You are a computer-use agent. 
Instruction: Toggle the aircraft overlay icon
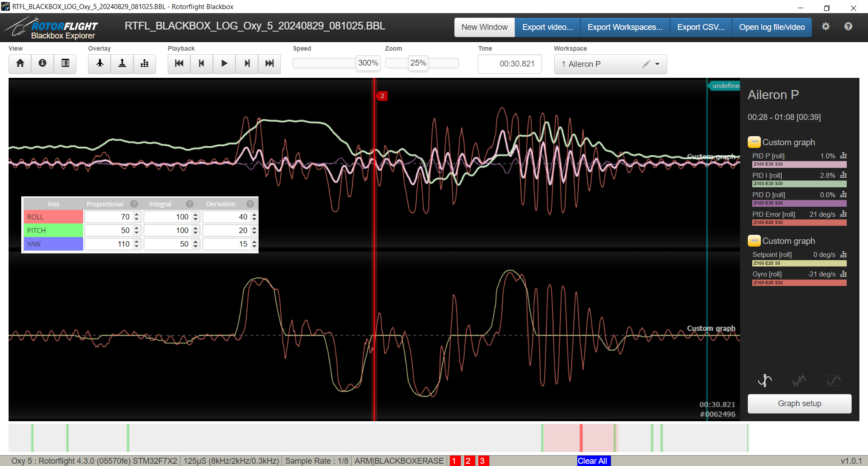[x=100, y=64]
